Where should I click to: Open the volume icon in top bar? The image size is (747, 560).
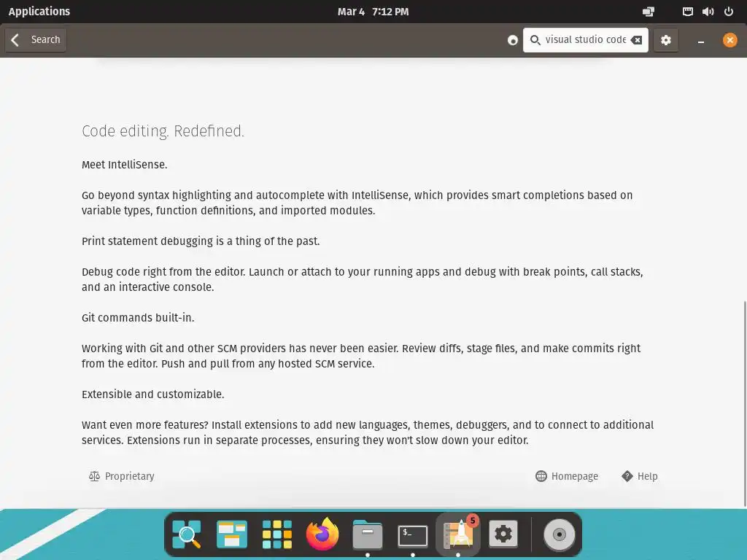point(708,12)
